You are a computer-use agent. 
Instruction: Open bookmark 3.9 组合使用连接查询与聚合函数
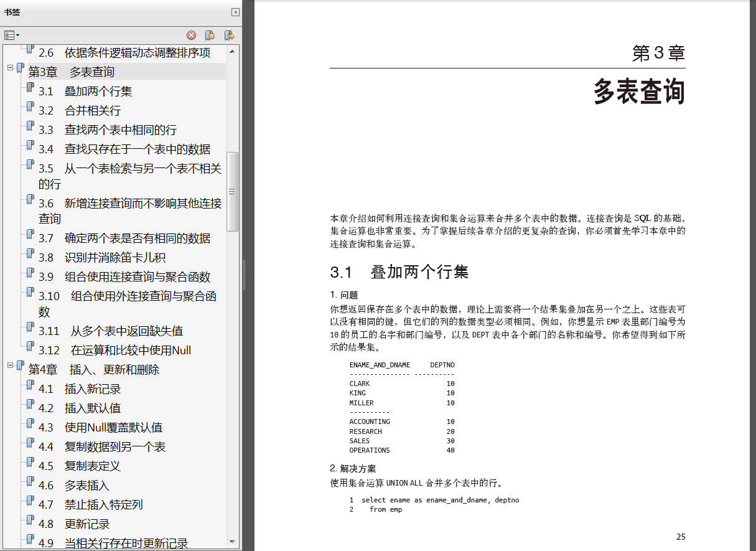point(124,277)
